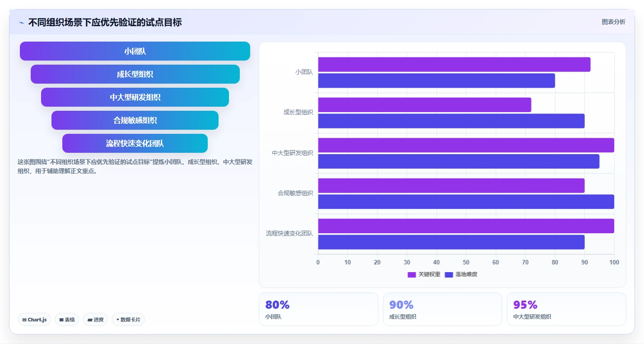Select the 流程快速变化团队 funnel stage
The image size is (644, 344).
(135, 143)
